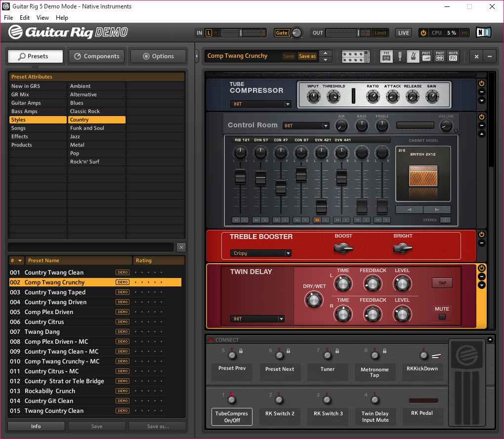Image resolution: width=504 pixels, height=439 pixels.
Task: Clear the rack with the X icon
Action: [476, 56]
